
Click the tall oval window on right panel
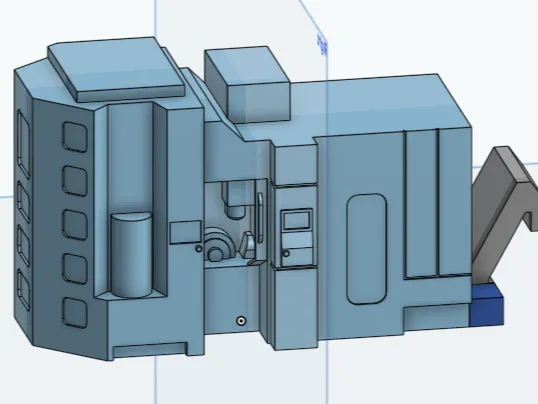367,249
